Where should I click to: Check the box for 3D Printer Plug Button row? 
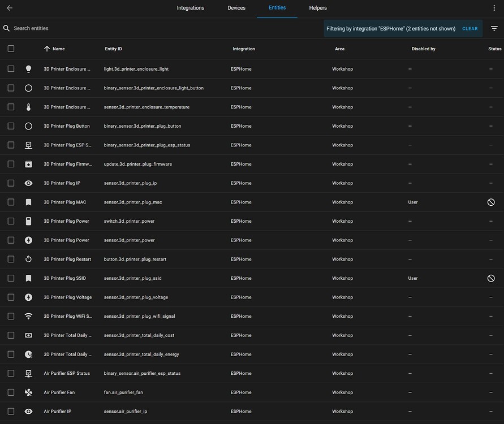click(x=11, y=126)
